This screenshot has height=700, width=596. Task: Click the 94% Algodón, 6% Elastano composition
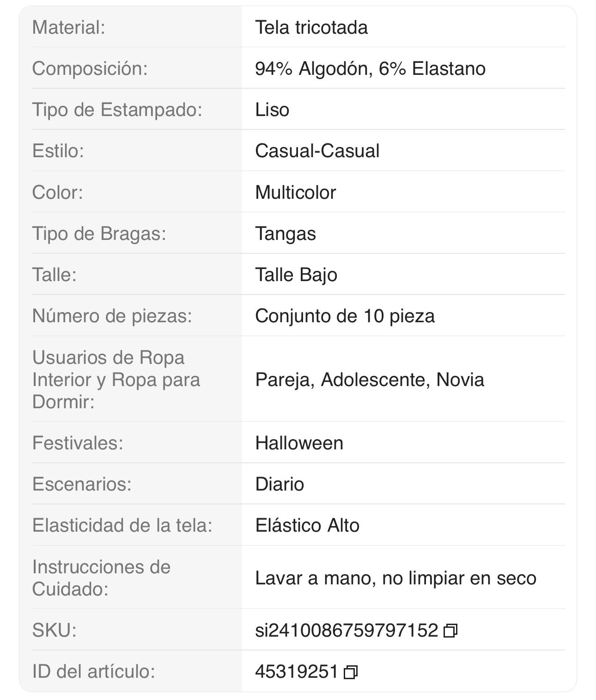click(370, 69)
